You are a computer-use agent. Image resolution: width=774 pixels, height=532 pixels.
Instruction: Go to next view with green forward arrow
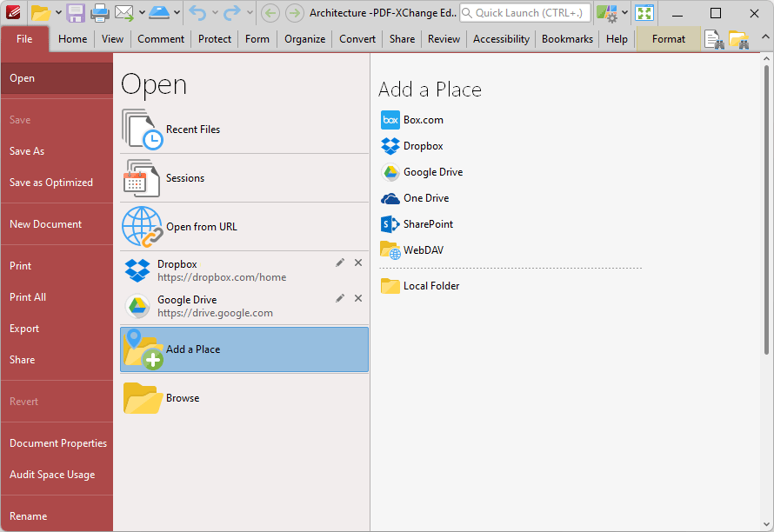coord(295,13)
